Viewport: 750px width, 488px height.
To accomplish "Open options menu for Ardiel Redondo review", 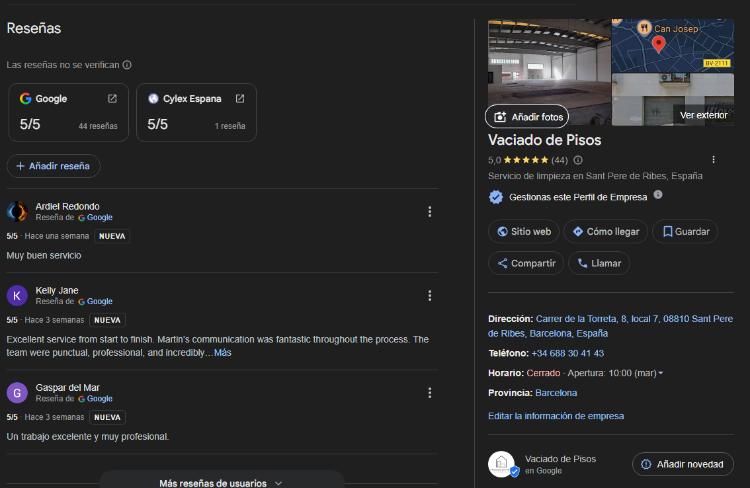I will pos(429,211).
